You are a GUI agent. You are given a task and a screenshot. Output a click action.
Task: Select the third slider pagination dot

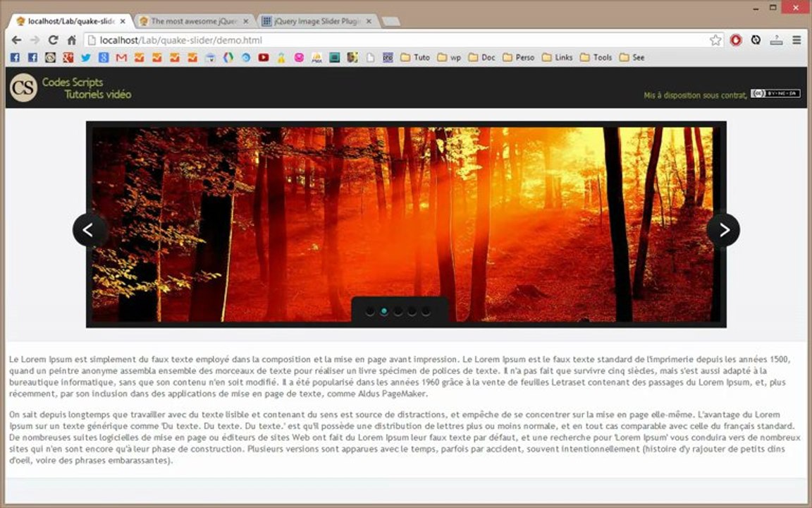pyautogui.click(x=398, y=311)
